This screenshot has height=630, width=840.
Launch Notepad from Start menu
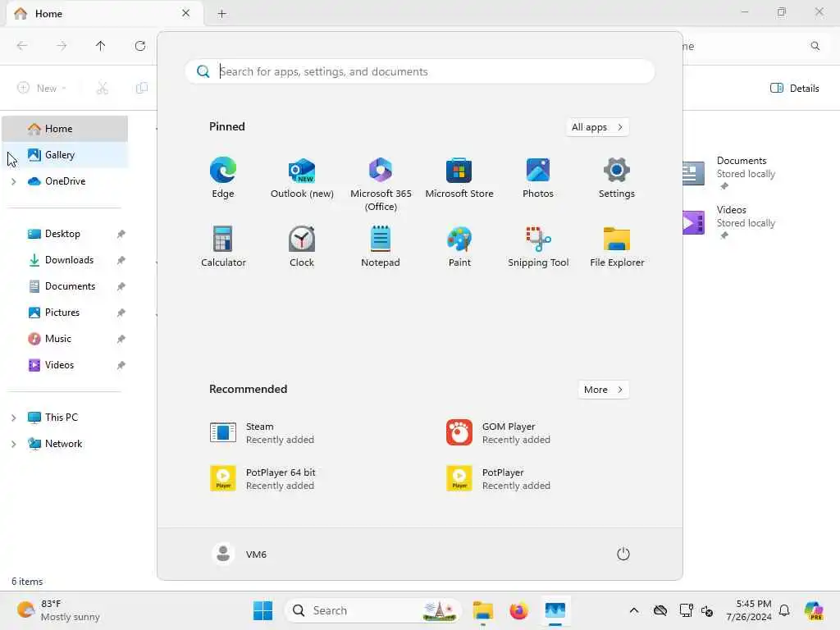pos(381,246)
